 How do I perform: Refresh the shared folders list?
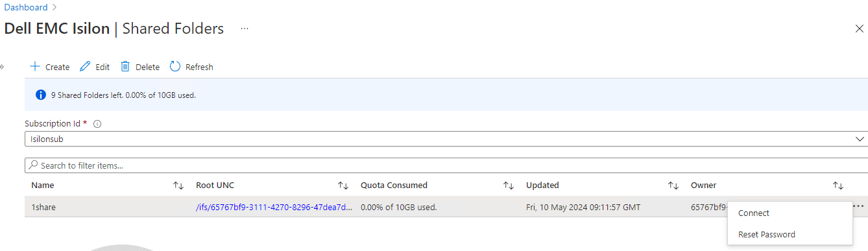(x=191, y=67)
